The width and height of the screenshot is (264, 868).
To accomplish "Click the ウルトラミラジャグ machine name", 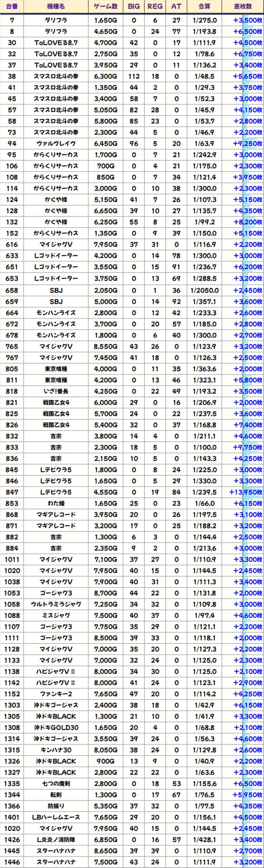I will (x=56, y=604).
